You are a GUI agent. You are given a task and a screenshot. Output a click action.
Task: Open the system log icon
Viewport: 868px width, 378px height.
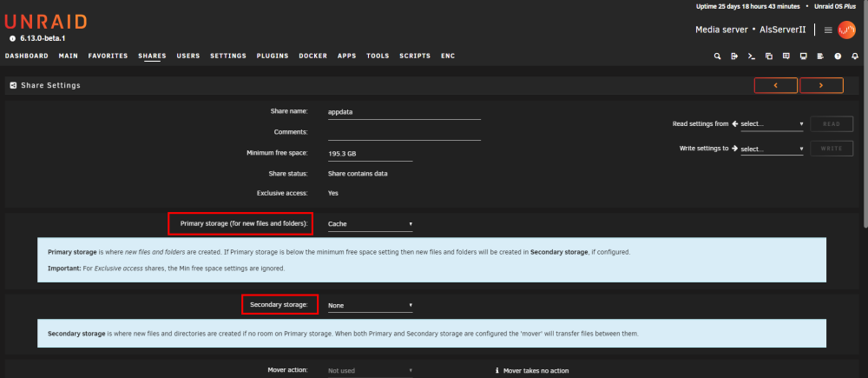coord(820,56)
